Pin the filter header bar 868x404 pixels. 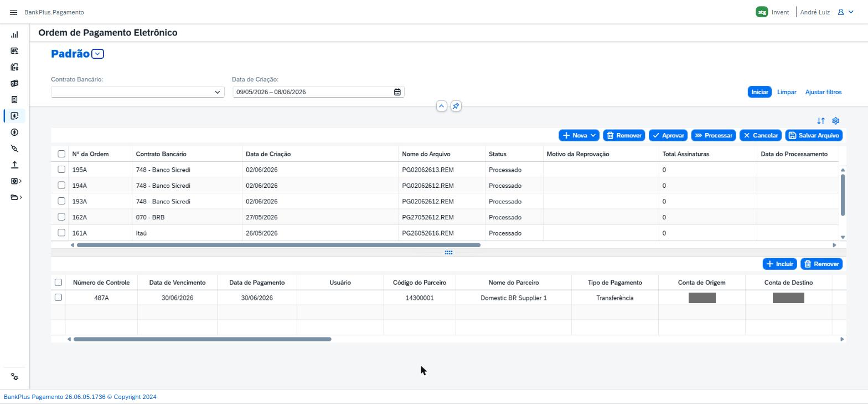456,106
